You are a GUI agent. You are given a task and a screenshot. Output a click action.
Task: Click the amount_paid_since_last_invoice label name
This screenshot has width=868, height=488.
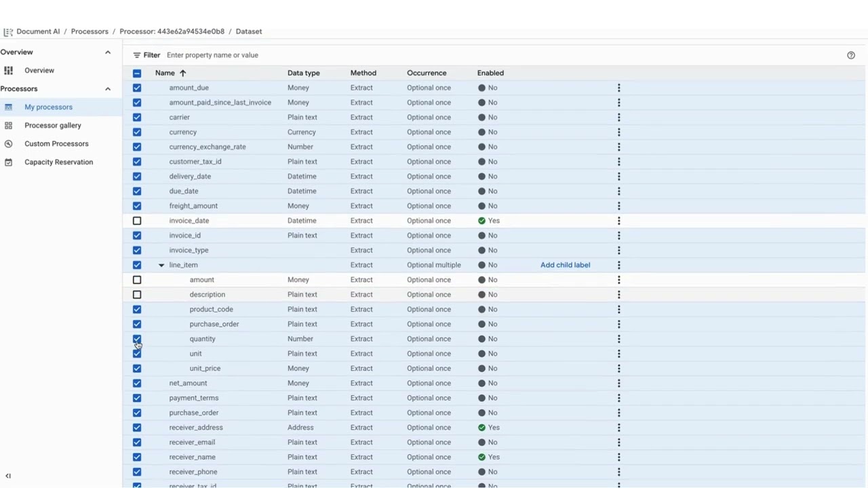click(220, 102)
